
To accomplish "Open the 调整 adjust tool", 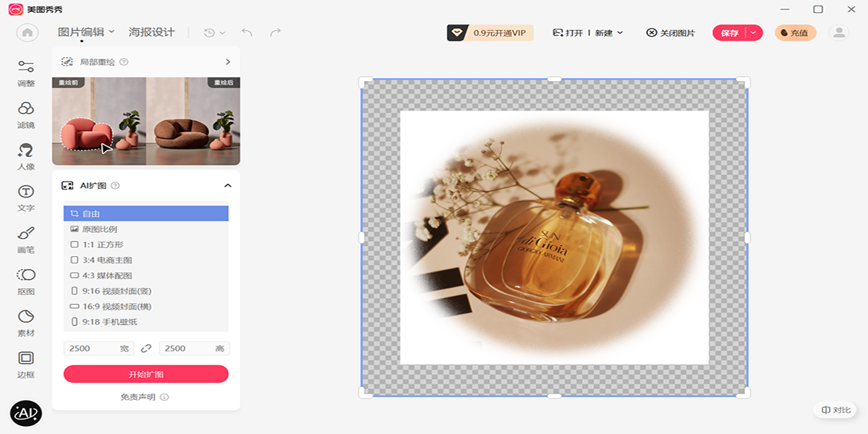I will coord(26,73).
